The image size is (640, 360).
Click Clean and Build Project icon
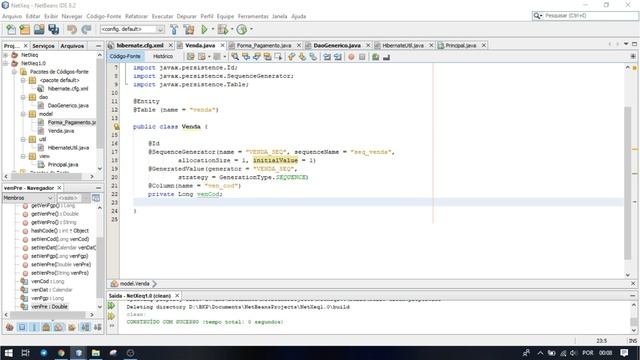coord(189,29)
